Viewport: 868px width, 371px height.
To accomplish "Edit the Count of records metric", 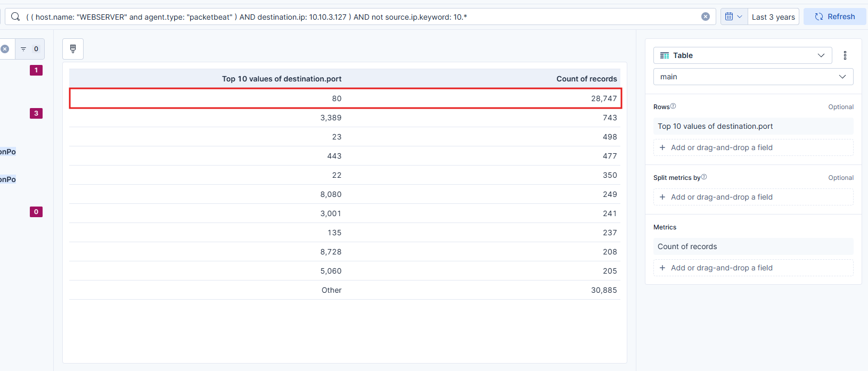I will (753, 246).
